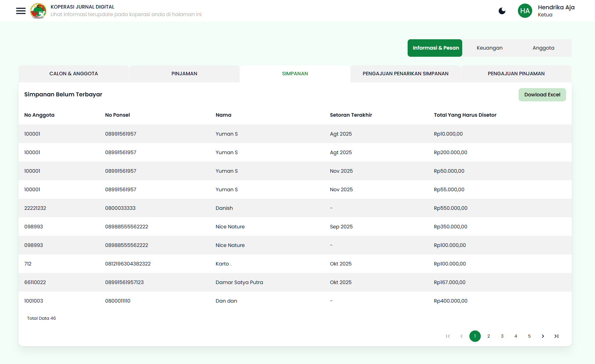The image size is (595, 364).
Task: Open the HA profile avatar
Action: (525, 11)
